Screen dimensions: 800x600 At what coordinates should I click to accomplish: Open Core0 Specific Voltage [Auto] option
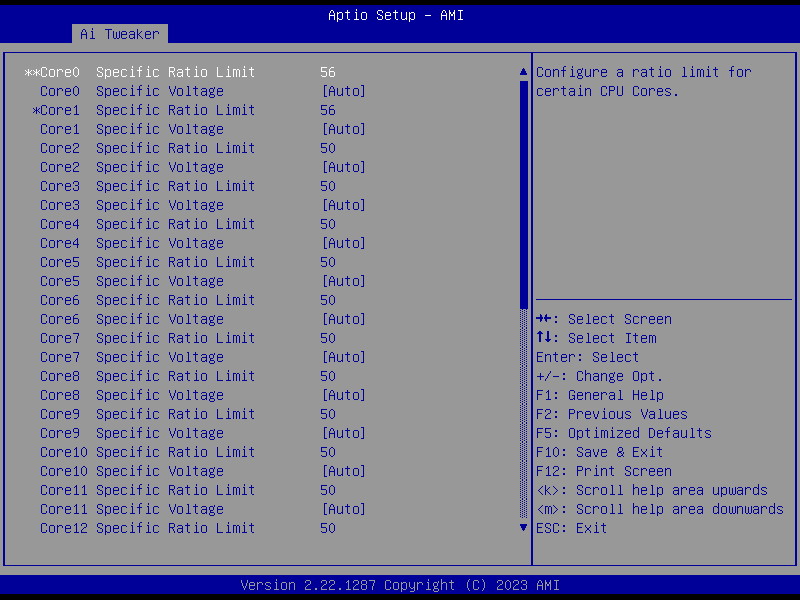[x=343, y=91]
